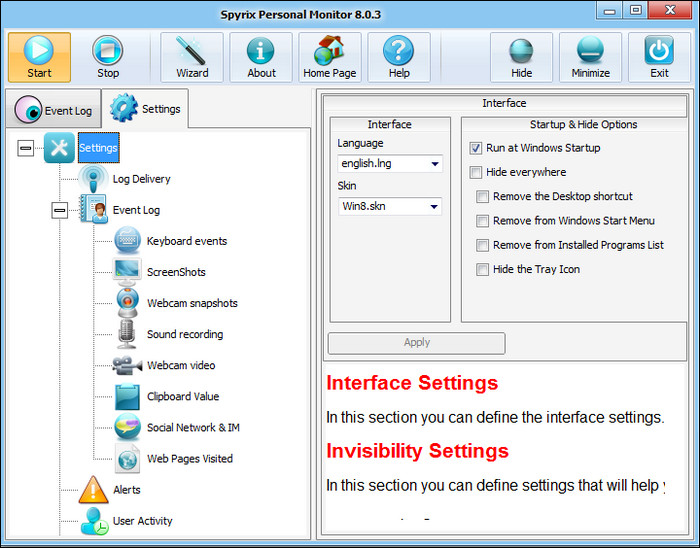
Task: Open the About information icon
Action: click(x=261, y=50)
